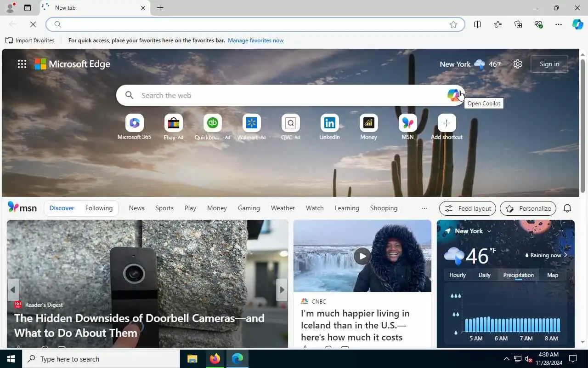
Task: Open Copilot from the search box
Action: (453, 95)
